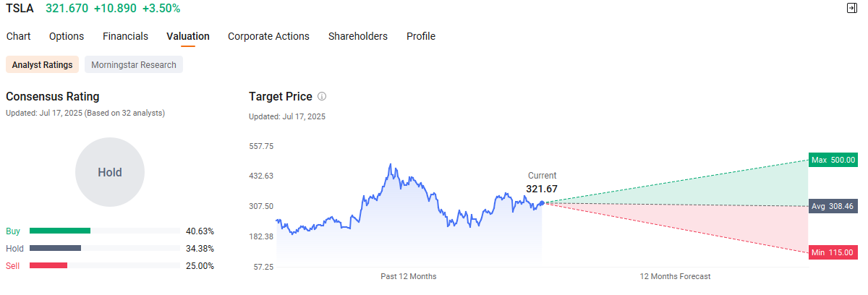This screenshot has height=295, width=868.
Task: View the Profile tab
Action: pos(421,36)
